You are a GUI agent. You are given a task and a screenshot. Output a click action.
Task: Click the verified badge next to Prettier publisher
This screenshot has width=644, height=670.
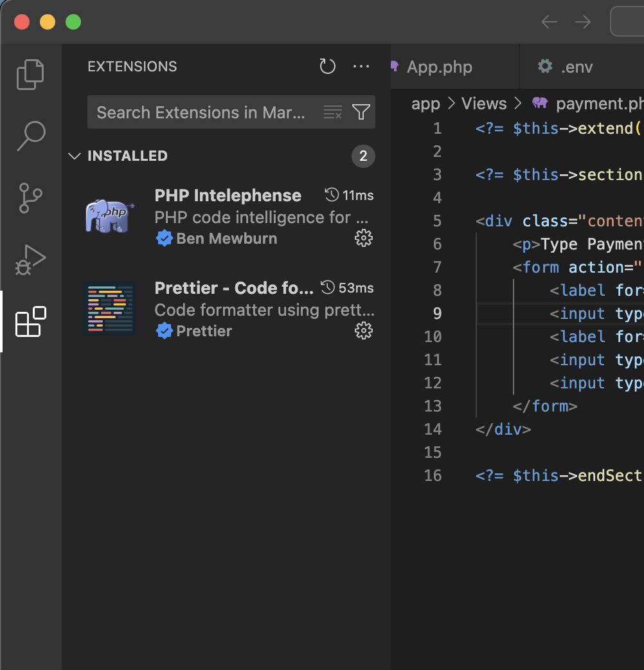[165, 331]
